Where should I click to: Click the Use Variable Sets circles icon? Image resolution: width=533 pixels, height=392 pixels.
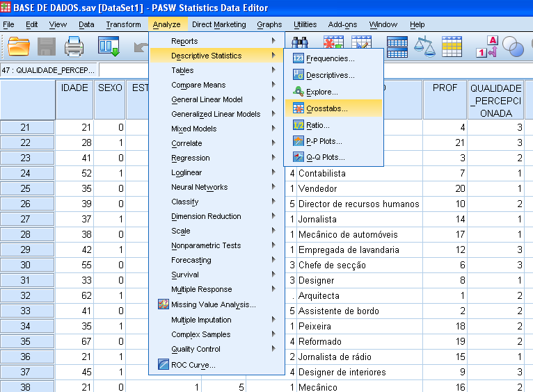click(513, 47)
